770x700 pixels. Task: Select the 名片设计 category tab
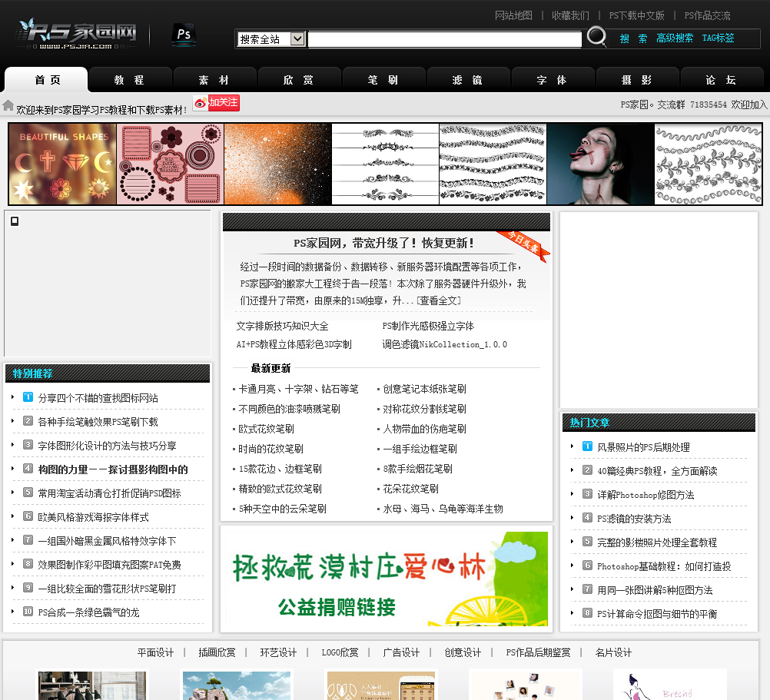click(x=613, y=652)
